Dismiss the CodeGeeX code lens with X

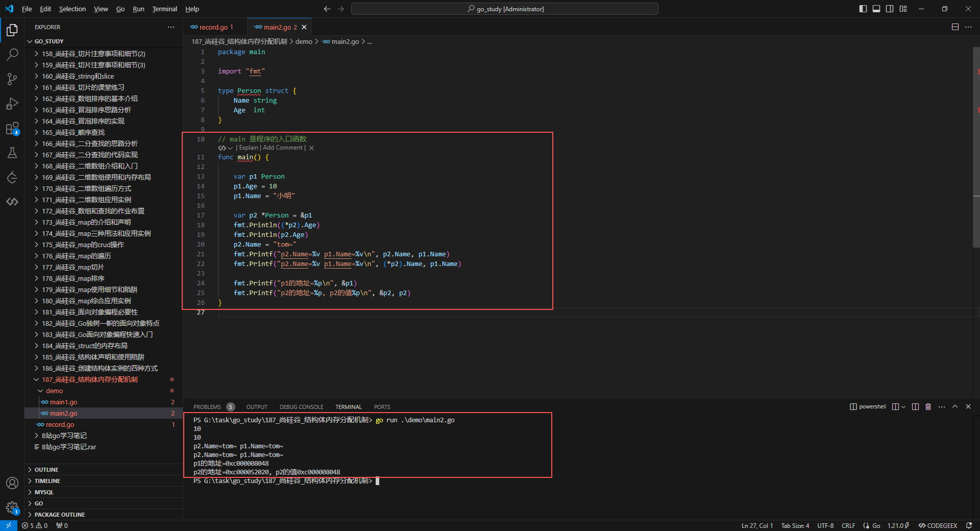(x=311, y=148)
